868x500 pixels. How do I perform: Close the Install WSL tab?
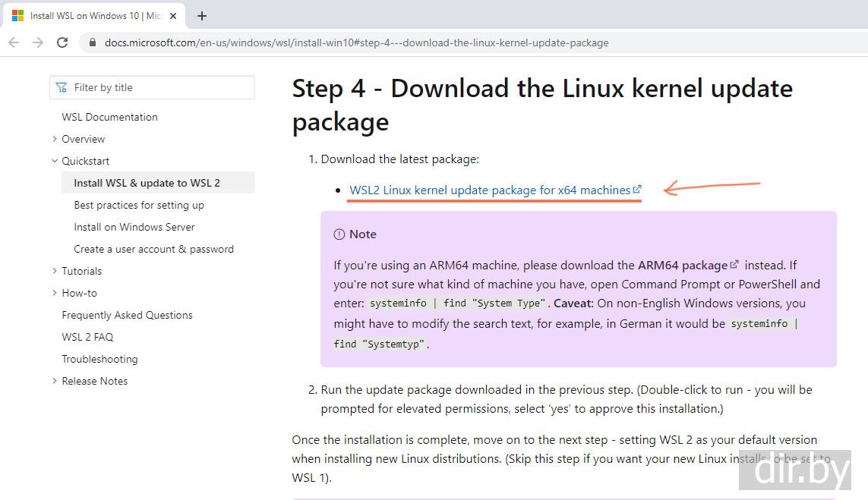[x=173, y=16]
